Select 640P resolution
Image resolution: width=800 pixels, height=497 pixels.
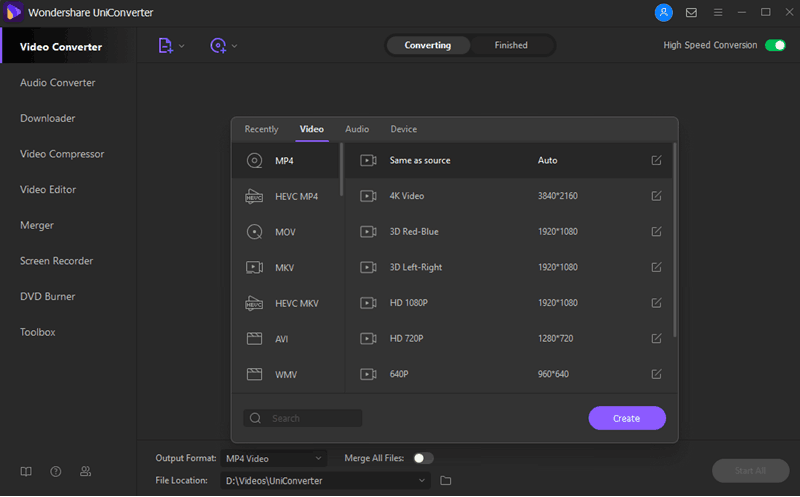click(553, 374)
